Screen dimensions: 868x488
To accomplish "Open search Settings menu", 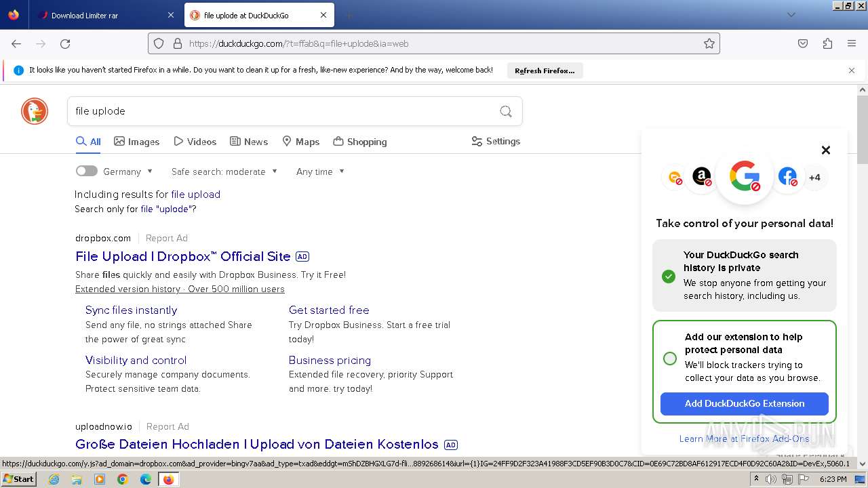I will click(496, 141).
